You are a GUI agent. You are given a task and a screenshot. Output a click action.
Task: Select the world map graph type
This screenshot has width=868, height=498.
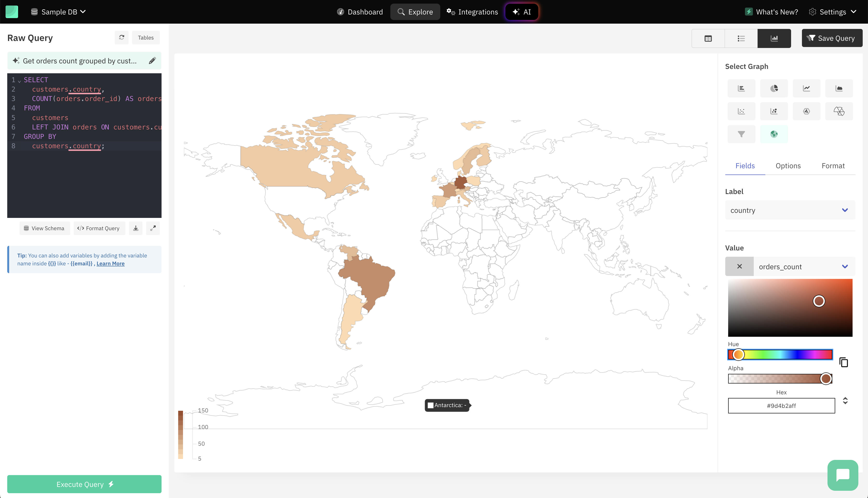point(774,134)
